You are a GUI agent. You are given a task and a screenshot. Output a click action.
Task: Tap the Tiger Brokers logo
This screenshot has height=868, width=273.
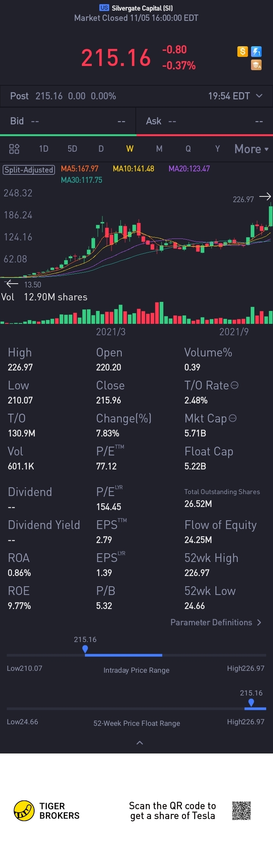pyautogui.click(x=24, y=811)
